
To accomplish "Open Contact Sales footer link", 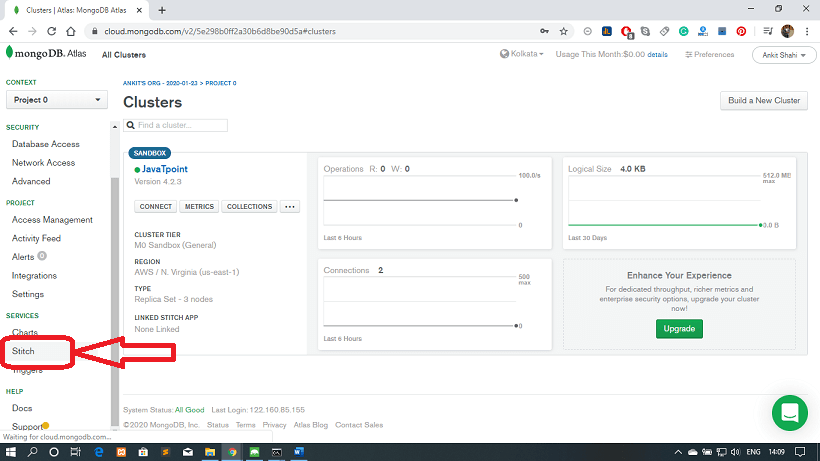I will click(x=359, y=425).
